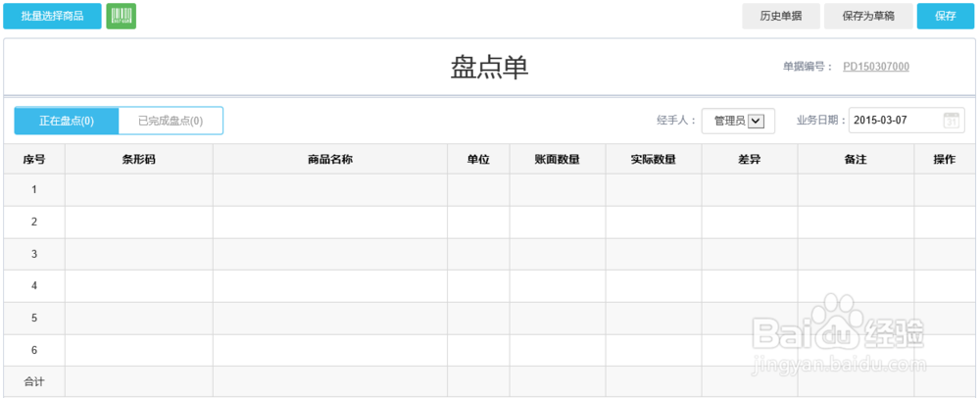Click 条形码 cell in row 1
Image resolution: width=980 pixels, height=398 pixels.
pyautogui.click(x=139, y=190)
